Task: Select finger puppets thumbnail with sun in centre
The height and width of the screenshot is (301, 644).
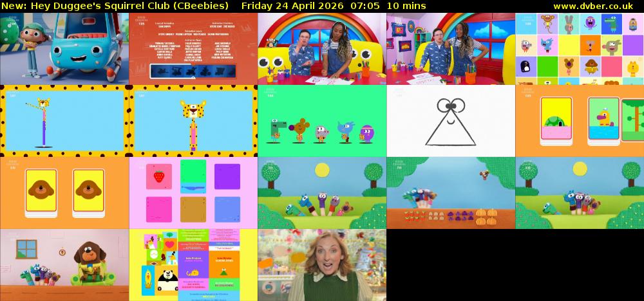Action: click(x=322, y=193)
